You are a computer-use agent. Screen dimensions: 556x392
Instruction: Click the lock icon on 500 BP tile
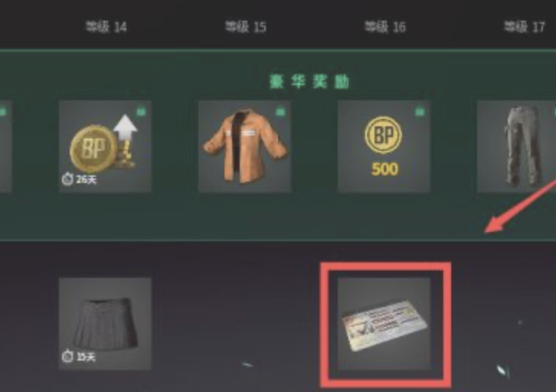tap(420, 112)
